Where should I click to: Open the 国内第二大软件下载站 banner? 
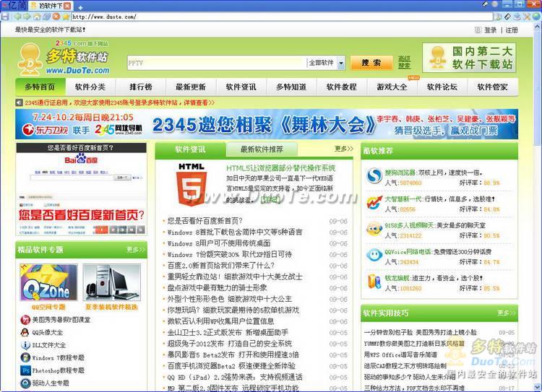[x=469, y=58]
